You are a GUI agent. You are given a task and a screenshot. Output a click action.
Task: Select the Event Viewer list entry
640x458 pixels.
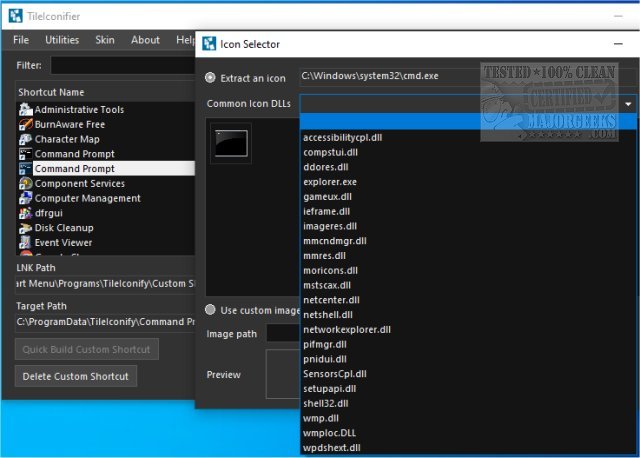point(106,242)
